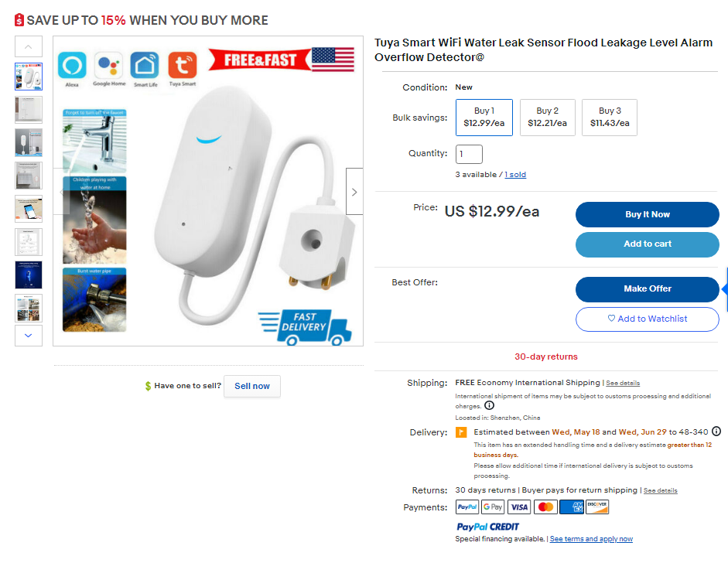Expand more thumbnails with the down chevron

point(28,336)
